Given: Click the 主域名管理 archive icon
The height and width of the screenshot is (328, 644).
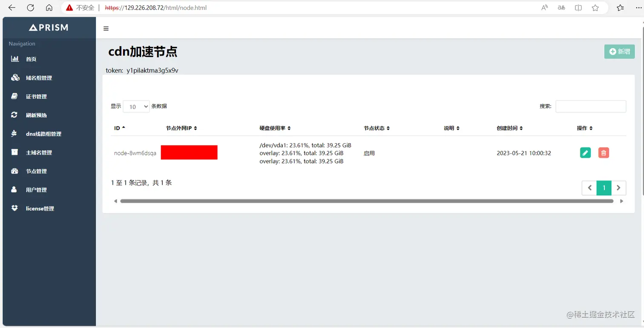Looking at the screenshot, I should click(14, 152).
